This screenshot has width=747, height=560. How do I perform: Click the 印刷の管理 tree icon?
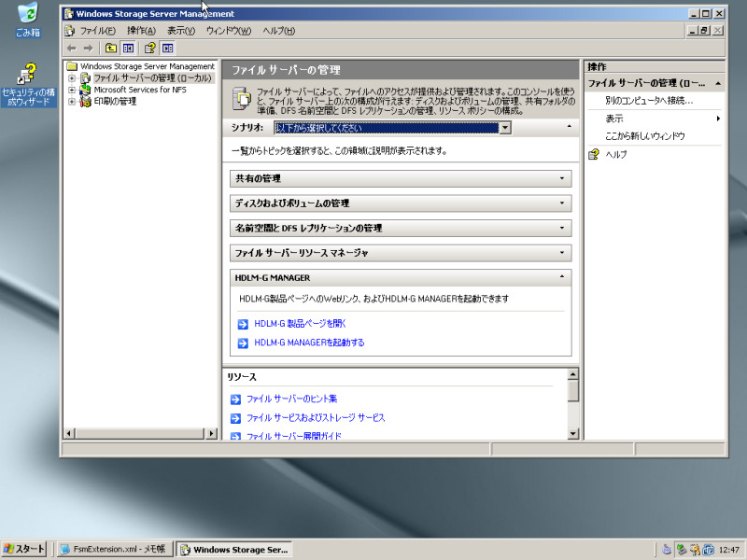[x=85, y=101]
